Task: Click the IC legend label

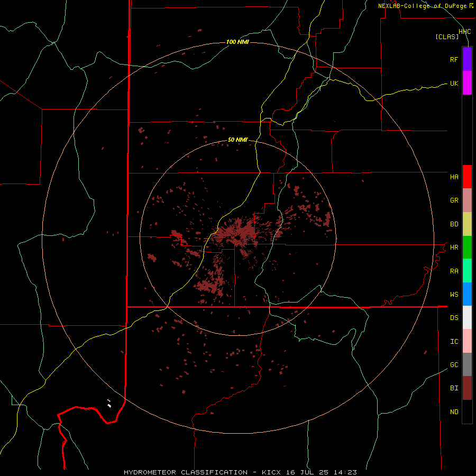Action: (x=454, y=342)
